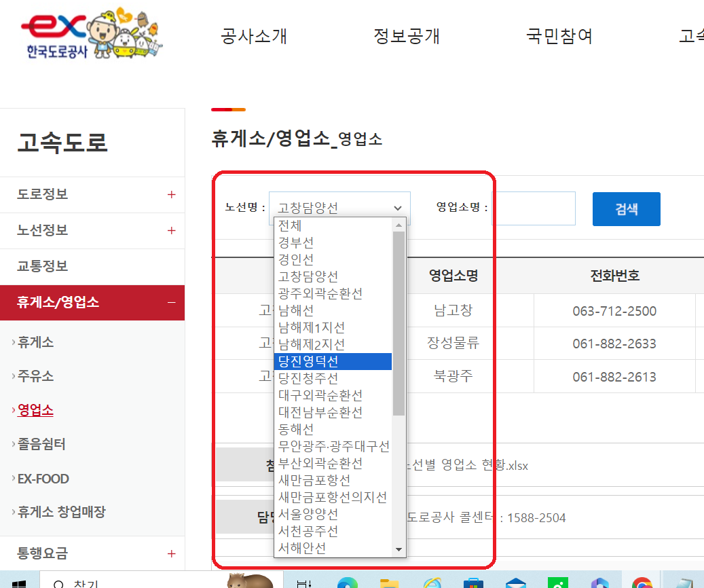
Task: Launch Excel from the taskbar
Action: click(x=557, y=583)
